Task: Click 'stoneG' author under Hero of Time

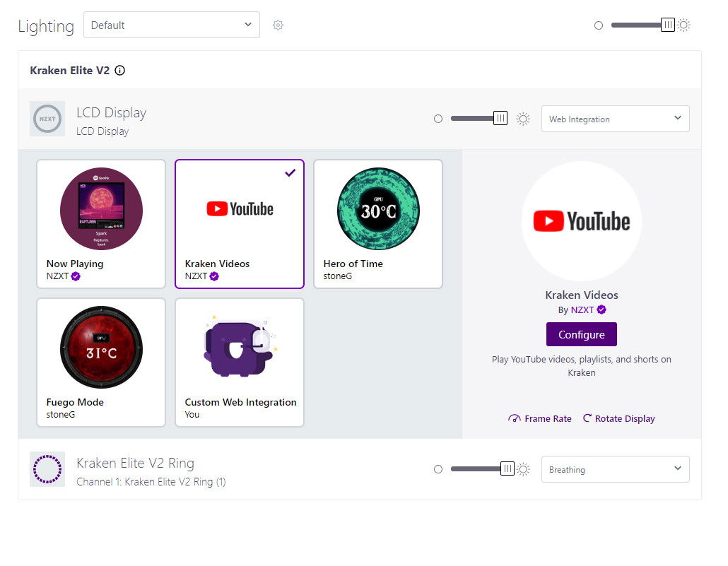Action: [338, 276]
